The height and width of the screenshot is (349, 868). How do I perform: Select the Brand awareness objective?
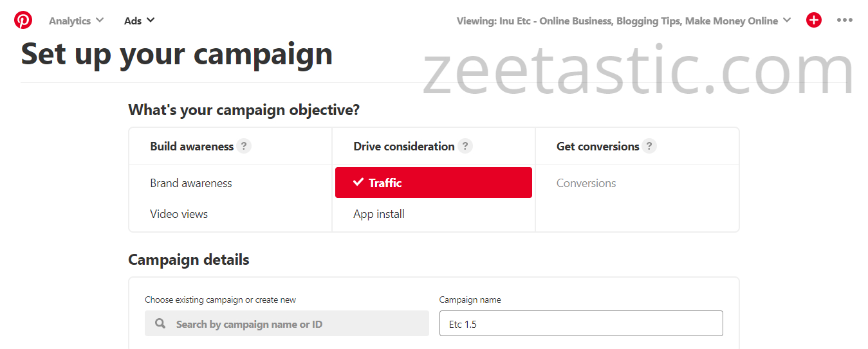point(191,183)
